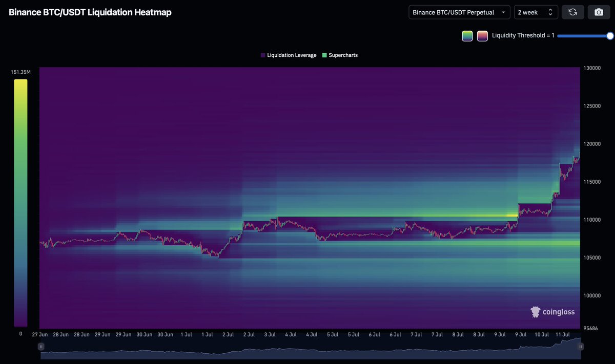This screenshot has width=615, height=364.
Task: Click the 100000 price axis label
Action: pos(592,295)
